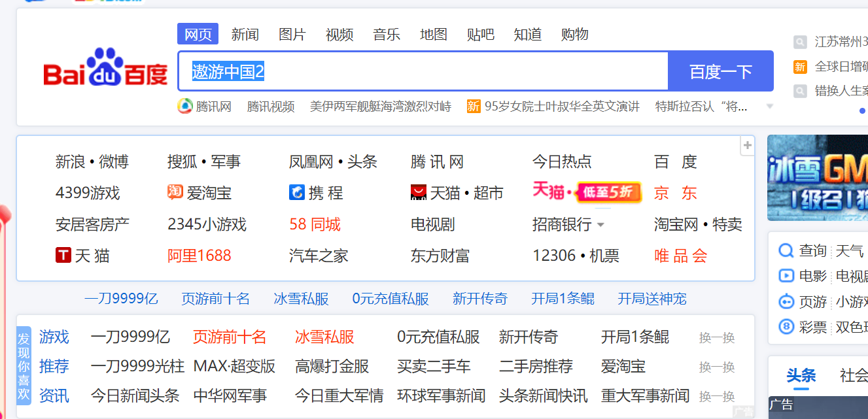
Task: Switch to the 贴吧 search tab
Action: coord(480,34)
